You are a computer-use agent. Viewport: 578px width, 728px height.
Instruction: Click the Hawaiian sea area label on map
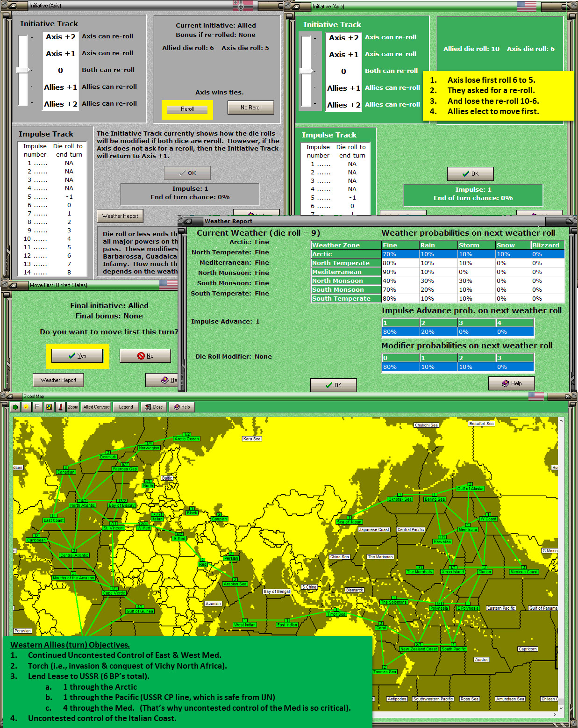click(x=442, y=542)
